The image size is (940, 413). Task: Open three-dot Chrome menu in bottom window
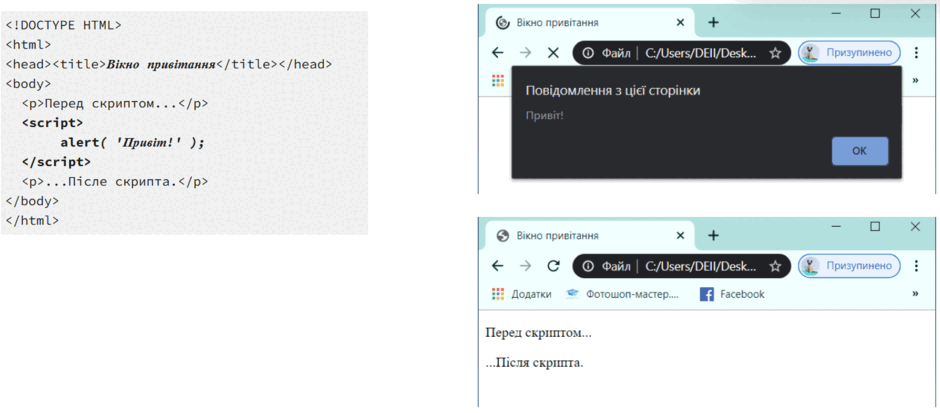[915, 266]
